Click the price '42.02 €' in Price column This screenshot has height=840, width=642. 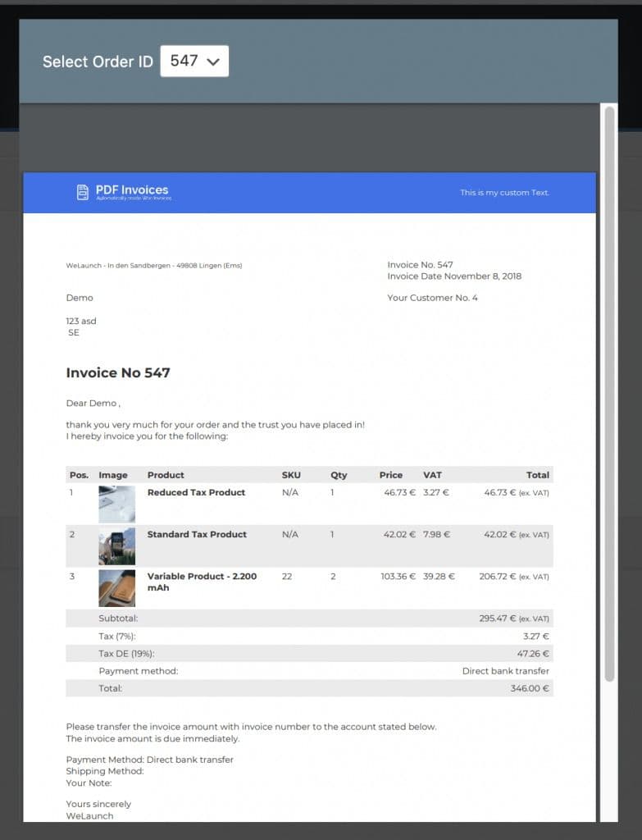click(399, 534)
